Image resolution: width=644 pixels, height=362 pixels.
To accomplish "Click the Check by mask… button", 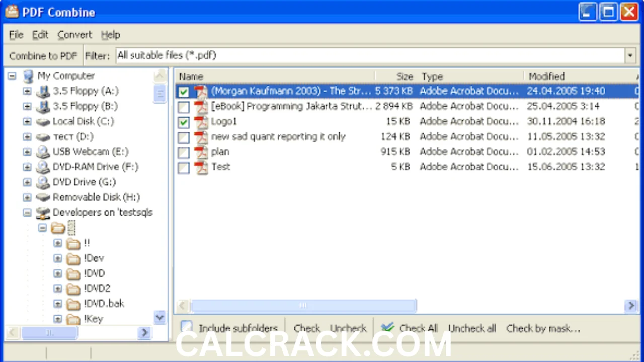I will (543, 328).
